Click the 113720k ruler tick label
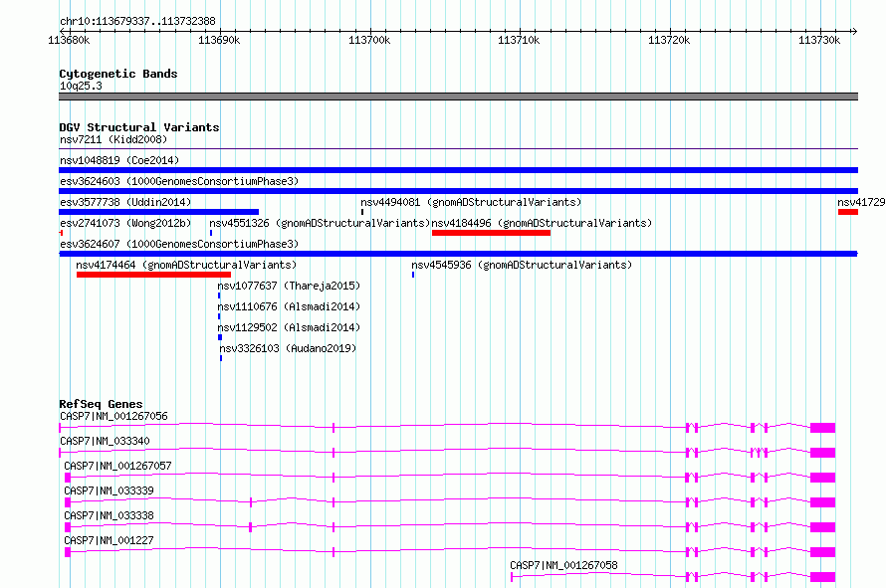 coord(668,40)
